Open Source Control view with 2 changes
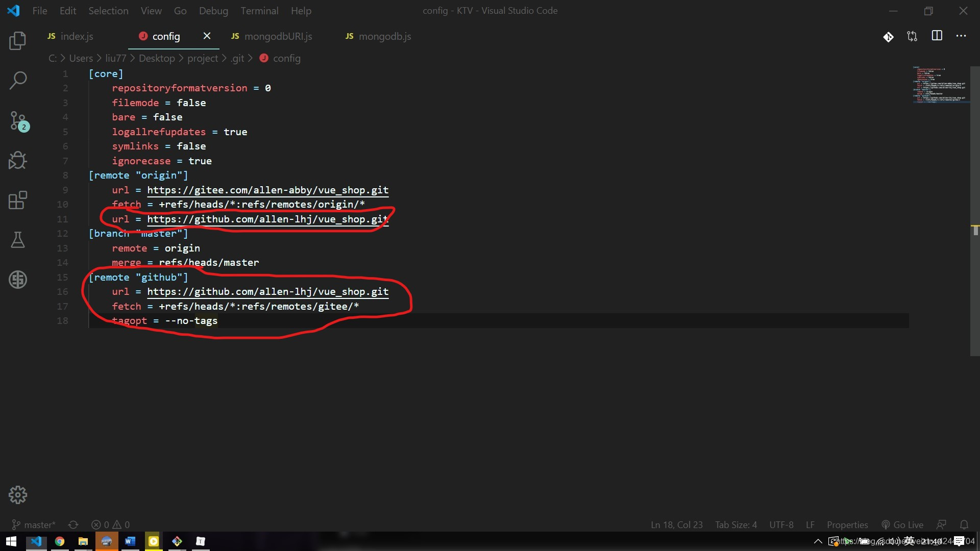This screenshot has width=980, height=551. 19,121
